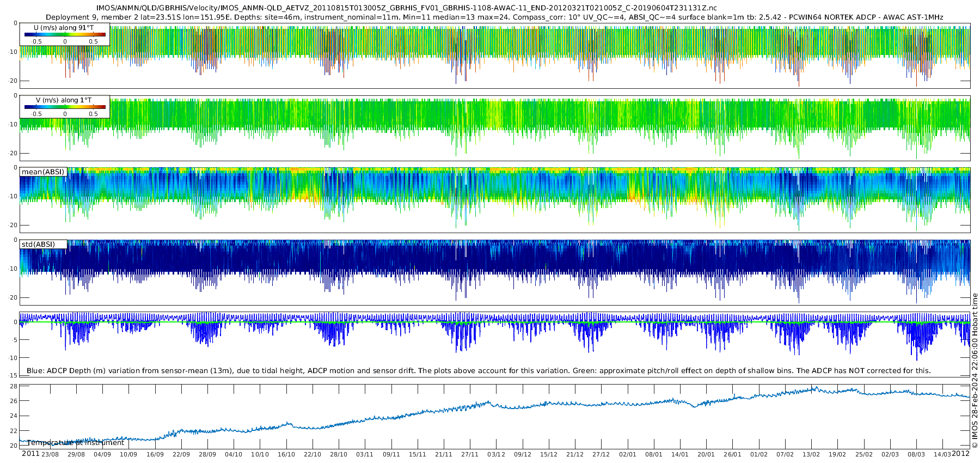Click the 13/02 date tick label
The image size is (980, 463).
(811, 454)
